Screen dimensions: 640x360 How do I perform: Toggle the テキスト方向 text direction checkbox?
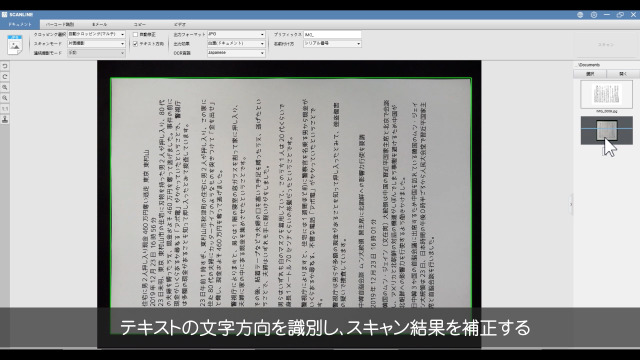point(136,44)
